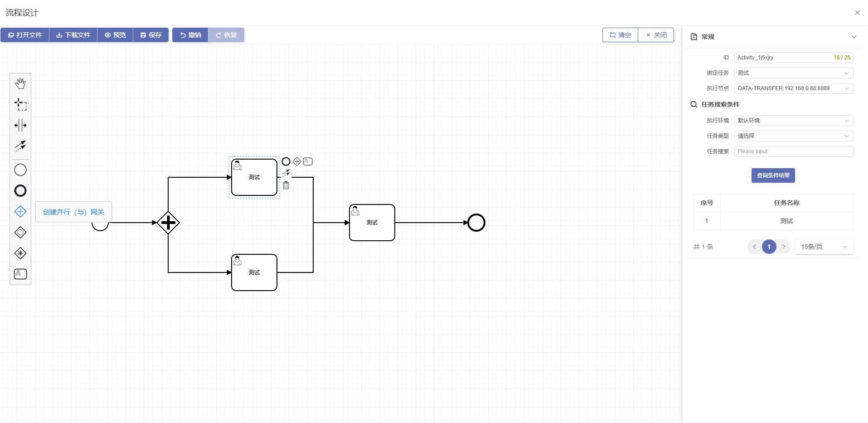Collapse the 常规 panel section

(x=854, y=37)
